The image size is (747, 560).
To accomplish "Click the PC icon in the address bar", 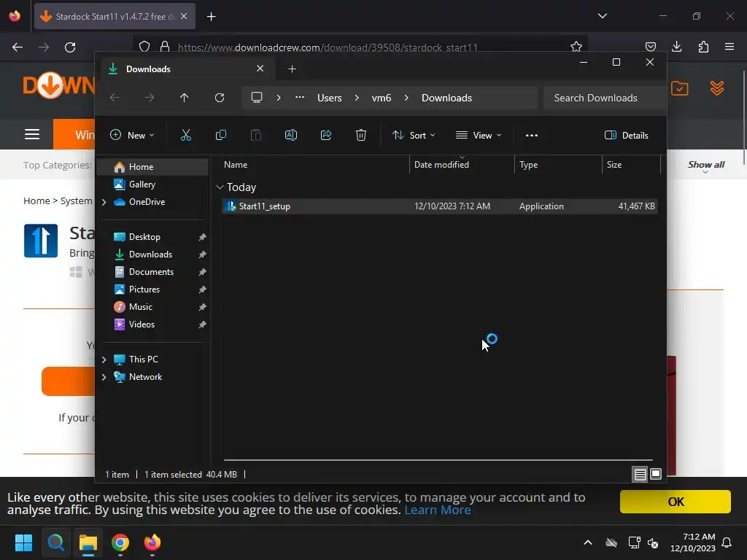I will 256,98.
